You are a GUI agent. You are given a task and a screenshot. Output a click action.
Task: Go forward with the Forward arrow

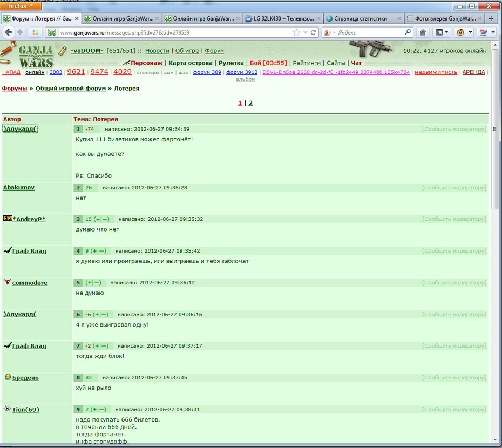coord(20,32)
